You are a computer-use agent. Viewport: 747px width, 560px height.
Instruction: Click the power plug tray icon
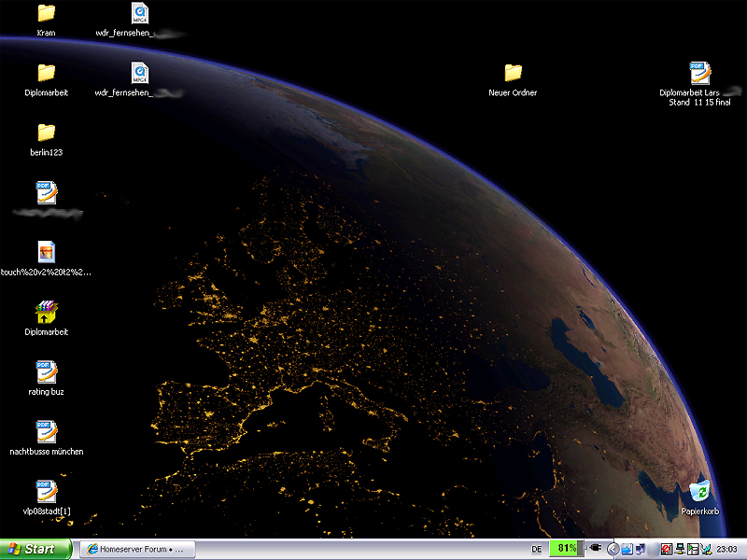pyautogui.click(x=595, y=548)
